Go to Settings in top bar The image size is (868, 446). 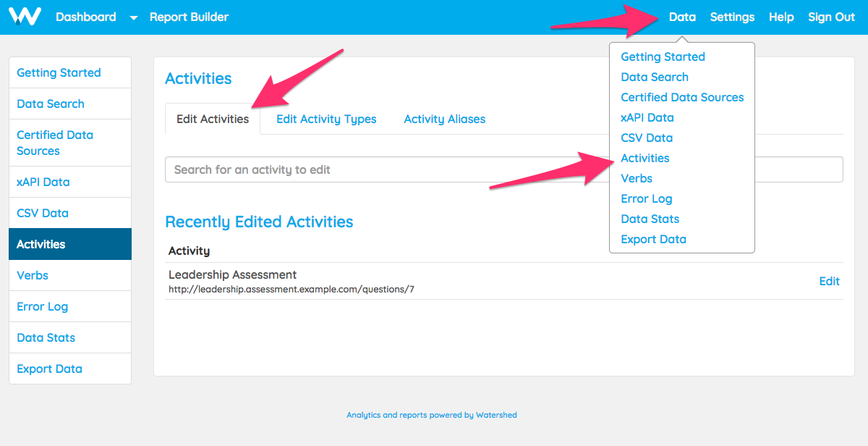[x=732, y=17]
